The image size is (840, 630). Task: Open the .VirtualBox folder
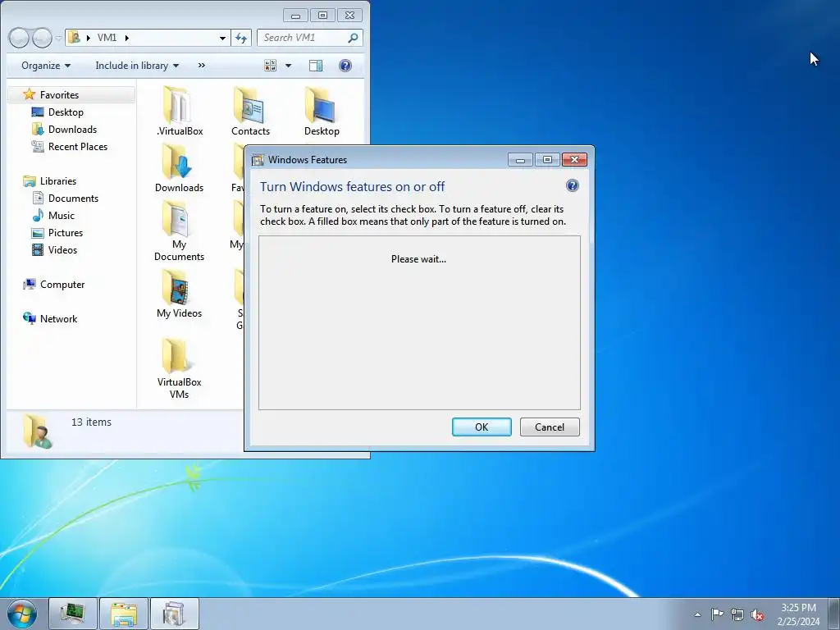[180, 111]
